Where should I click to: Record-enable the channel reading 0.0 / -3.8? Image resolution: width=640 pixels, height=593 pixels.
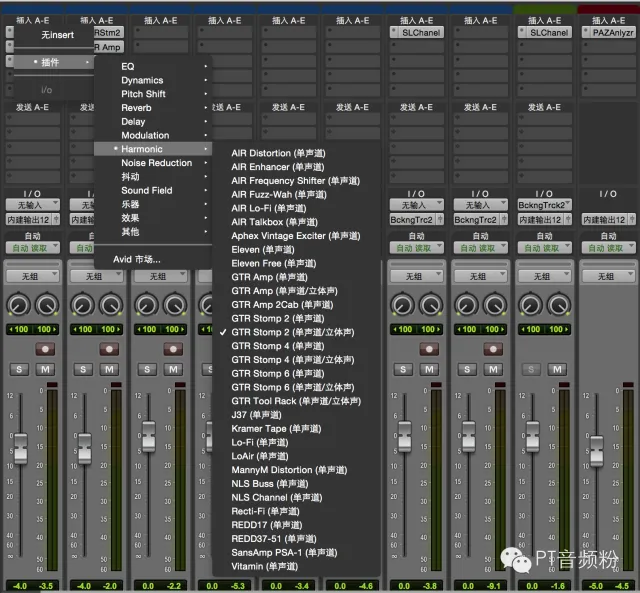429,349
